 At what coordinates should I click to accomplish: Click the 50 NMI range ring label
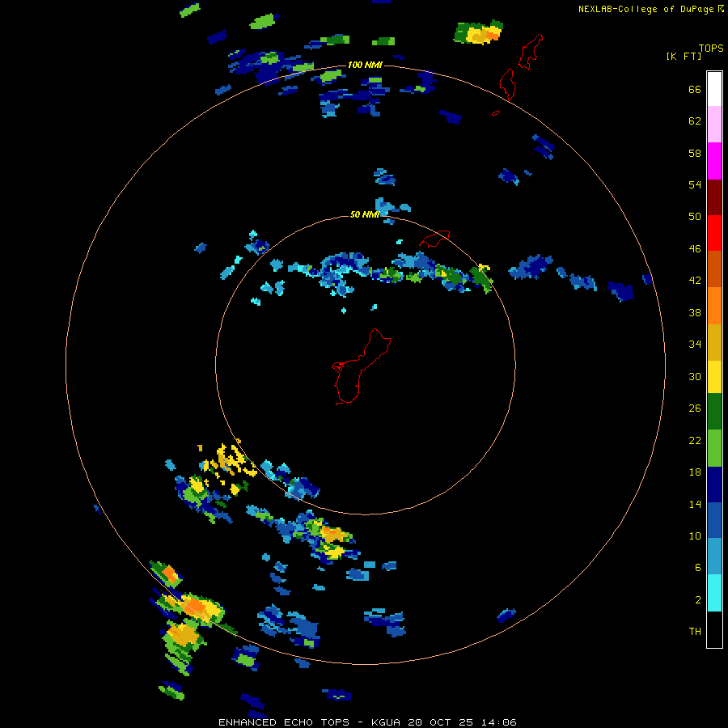[365, 214]
